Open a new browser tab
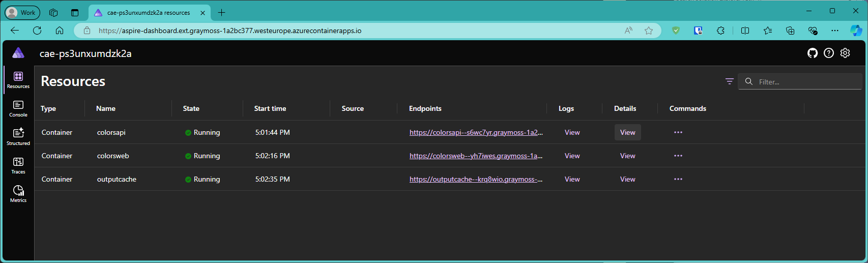 click(221, 13)
